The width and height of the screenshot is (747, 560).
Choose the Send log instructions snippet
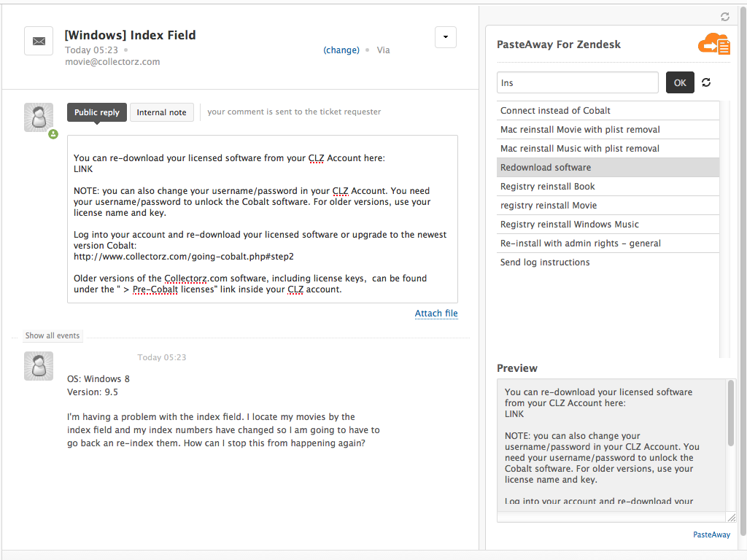tap(545, 262)
